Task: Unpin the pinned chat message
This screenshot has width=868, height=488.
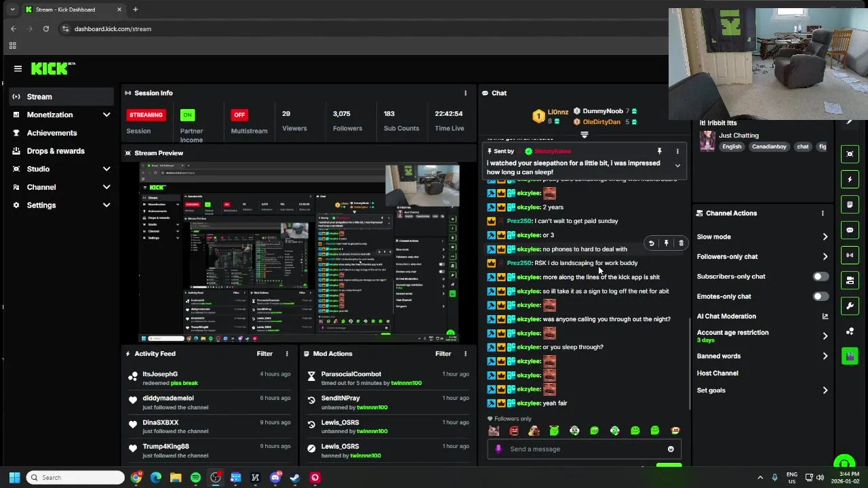Action: [659, 151]
